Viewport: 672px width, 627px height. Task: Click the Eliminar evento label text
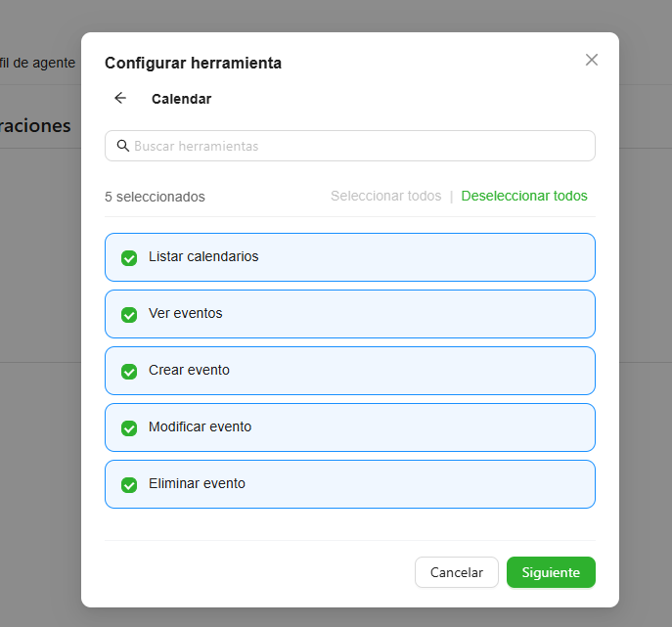click(x=197, y=483)
